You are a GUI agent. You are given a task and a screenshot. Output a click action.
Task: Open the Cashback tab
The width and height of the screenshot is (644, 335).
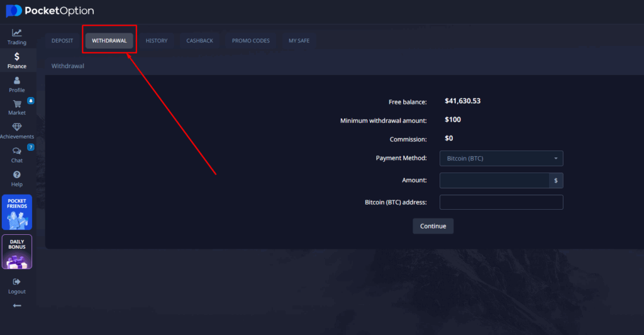(x=199, y=41)
